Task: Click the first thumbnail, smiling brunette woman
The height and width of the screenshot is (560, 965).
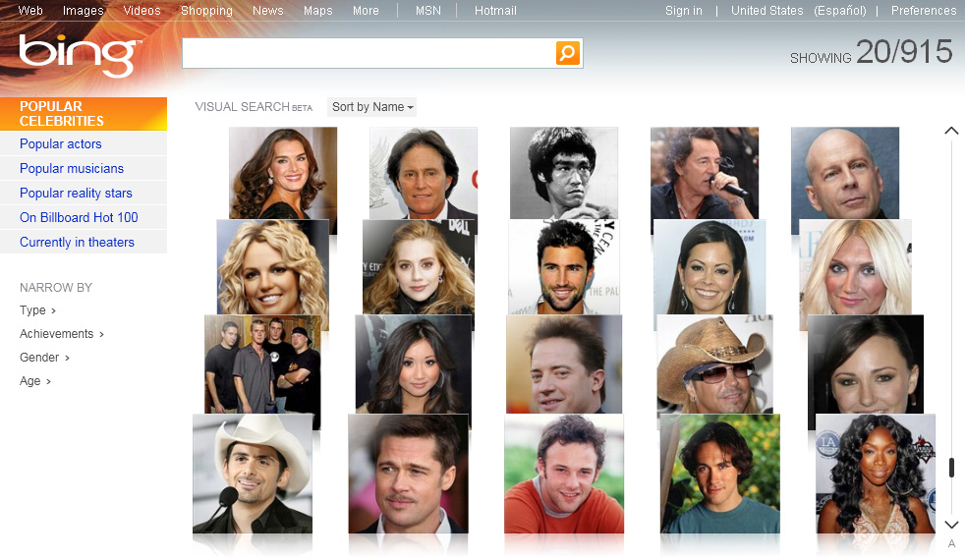Action: tap(283, 173)
